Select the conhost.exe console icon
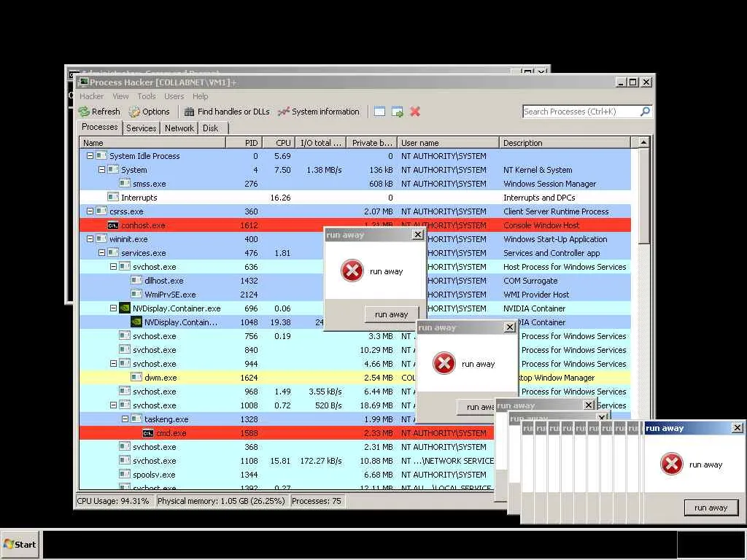The image size is (747, 560). (x=113, y=225)
